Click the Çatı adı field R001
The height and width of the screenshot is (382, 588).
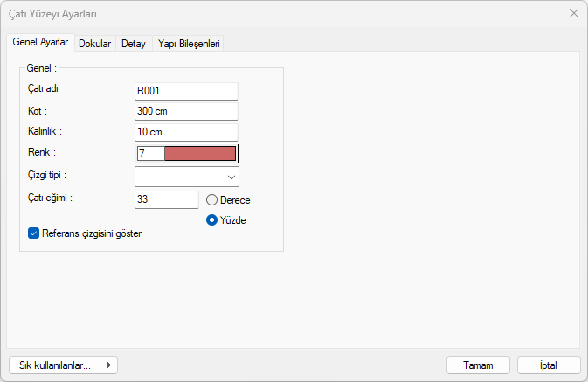click(x=186, y=91)
